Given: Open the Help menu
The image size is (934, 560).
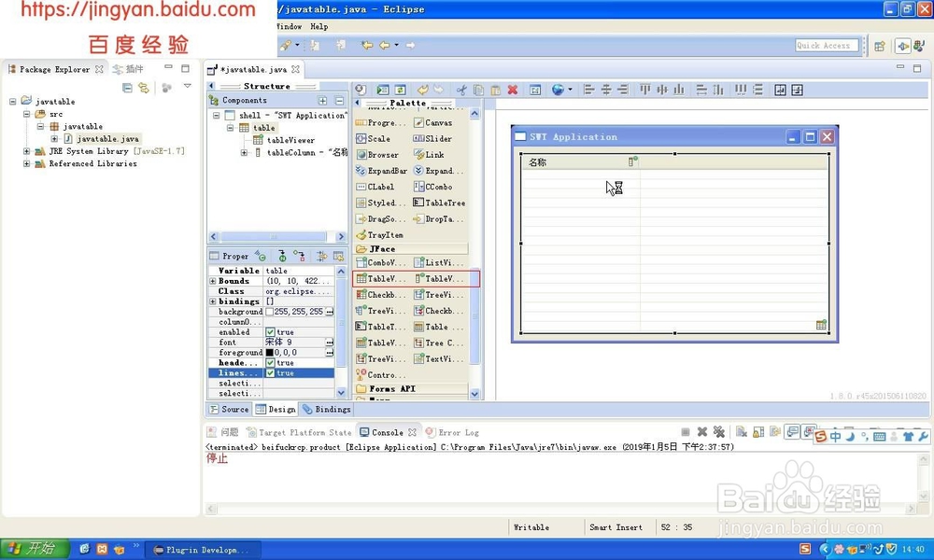Looking at the screenshot, I should coord(319,27).
